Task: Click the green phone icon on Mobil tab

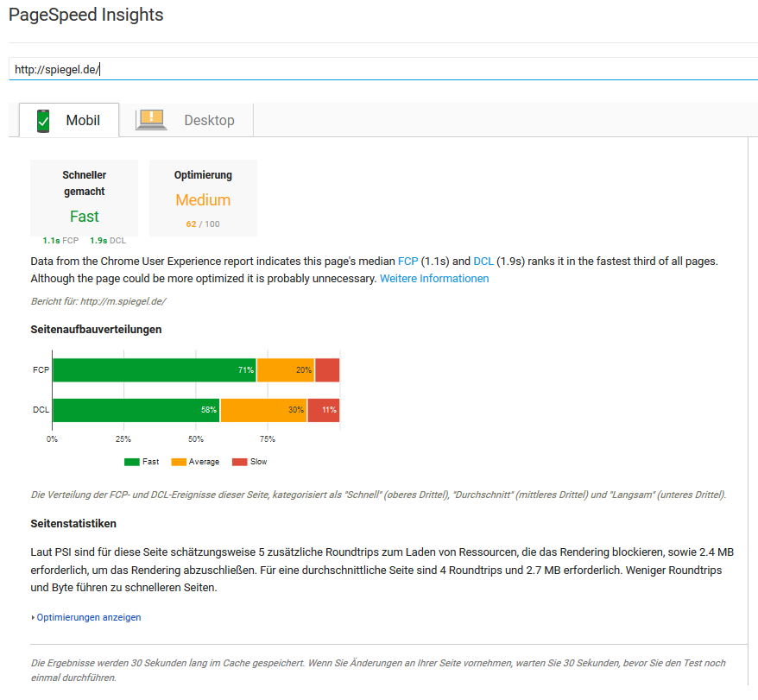Action: point(42,120)
